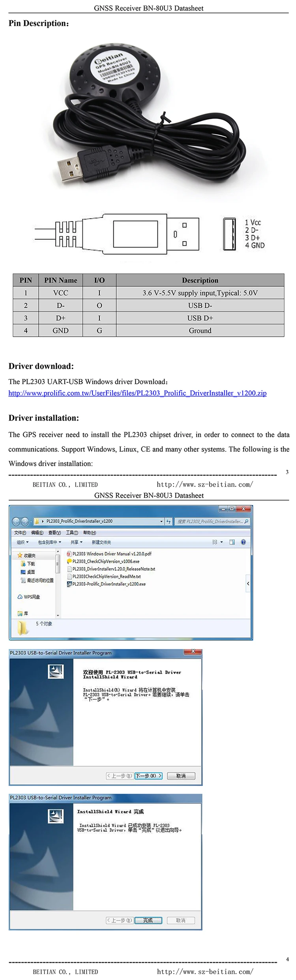296x980 pixels.
Task: Click the 'USB D-' description cell
Action: (200, 305)
